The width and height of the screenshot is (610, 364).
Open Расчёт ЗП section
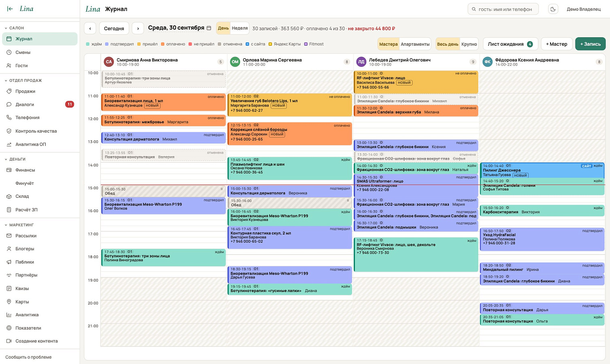40,210
